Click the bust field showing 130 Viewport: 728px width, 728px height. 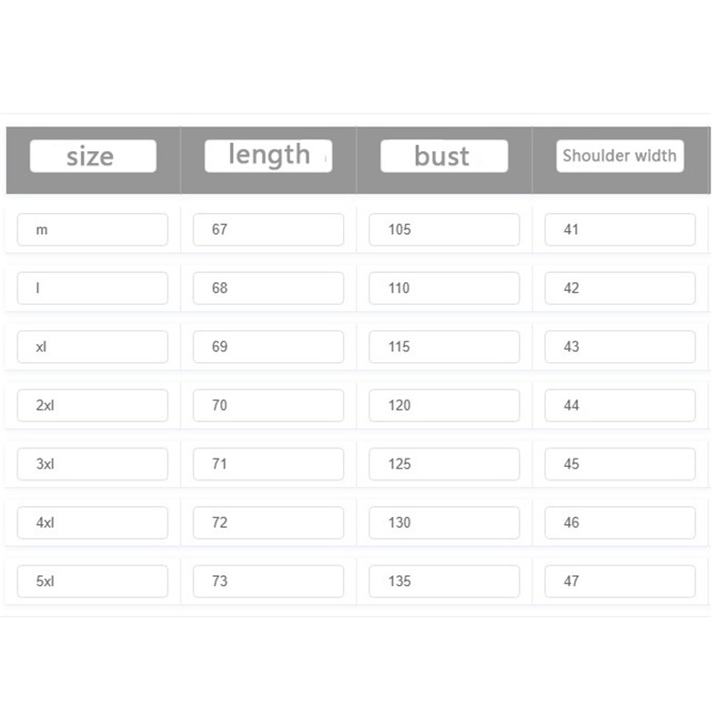[x=444, y=522]
